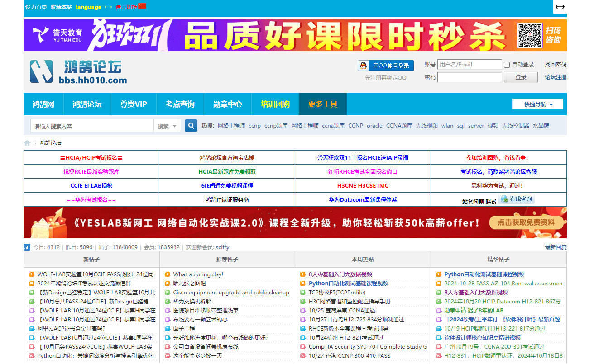Click 找回密码 to recover password

pos(556,64)
